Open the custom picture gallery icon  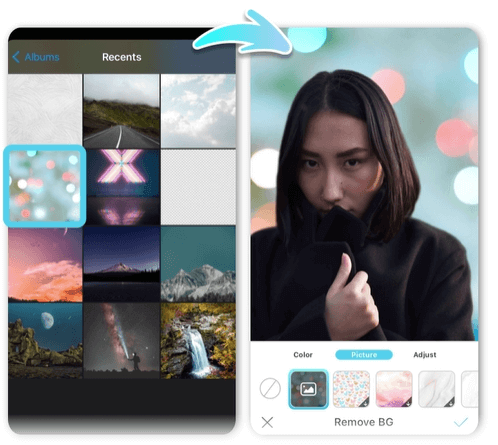(x=308, y=389)
